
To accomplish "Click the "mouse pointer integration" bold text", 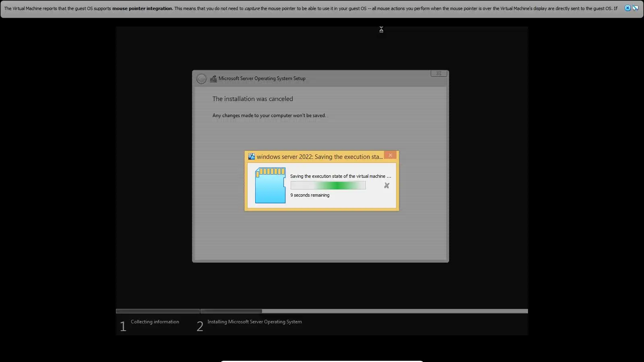I will [142, 8].
